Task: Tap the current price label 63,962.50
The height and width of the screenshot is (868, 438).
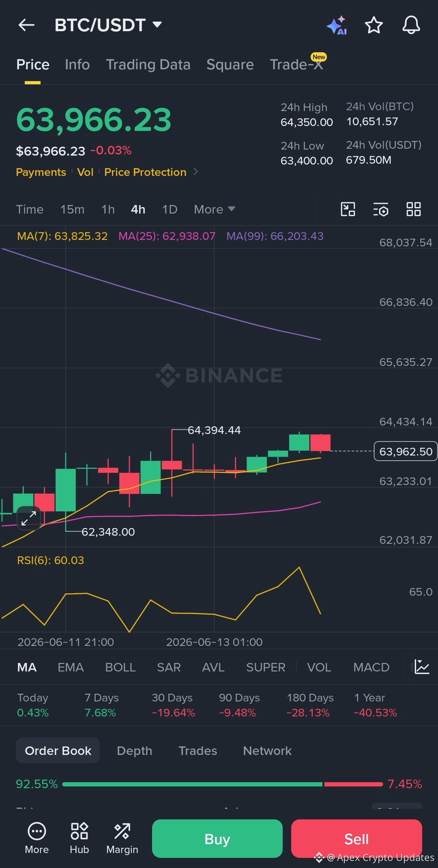Action: [406, 451]
